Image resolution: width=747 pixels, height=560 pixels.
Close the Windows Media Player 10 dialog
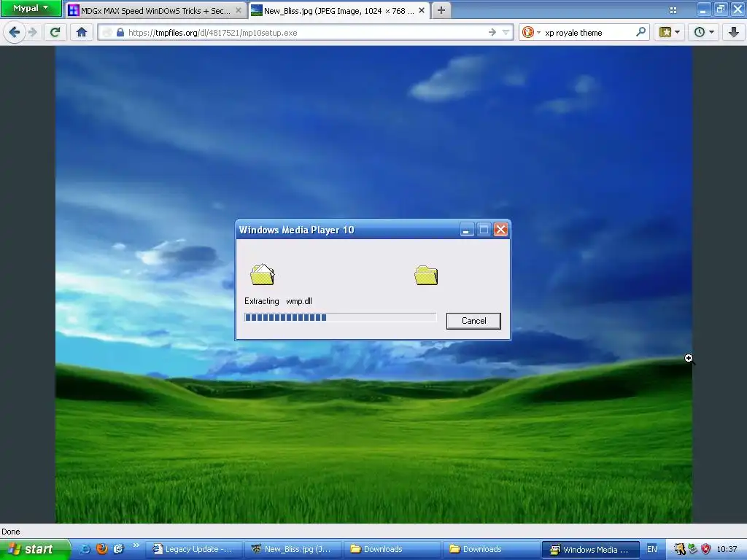(500, 230)
